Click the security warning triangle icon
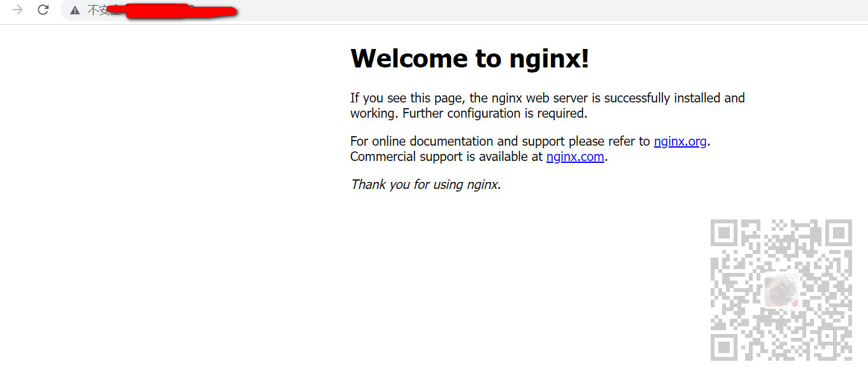Viewport: 868px width, 376px height. [x=75, y=10]
